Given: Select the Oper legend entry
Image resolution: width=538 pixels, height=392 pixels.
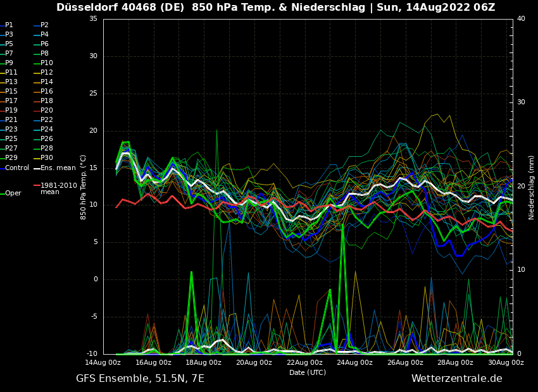Looking at the screenshot, I should click(x=13, y=193).
